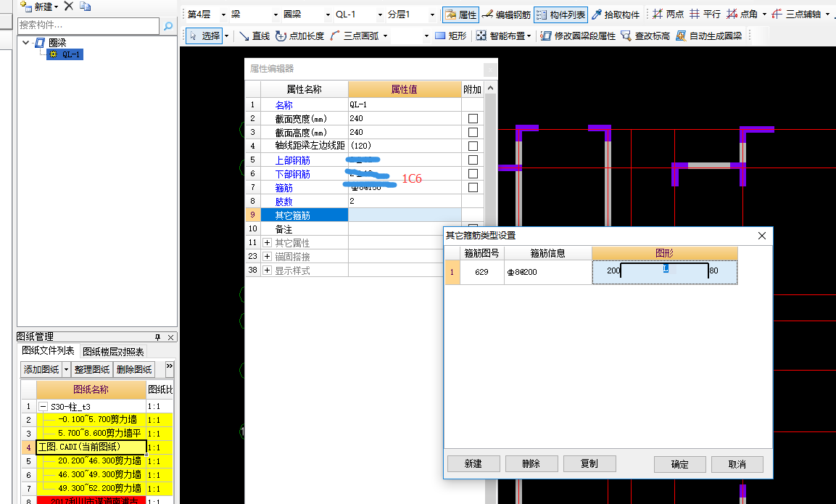Tick the 上部钢筋 附加 checkbox

(473, 160)
